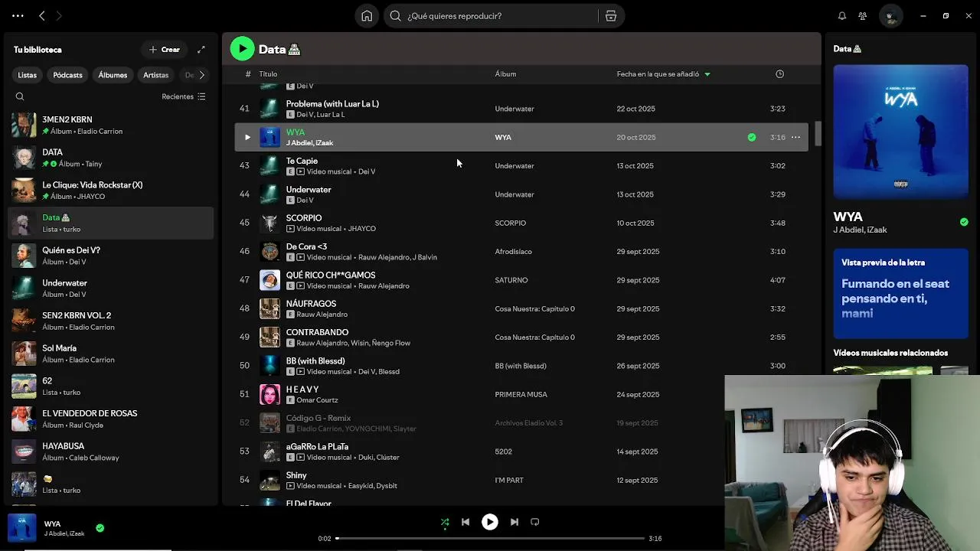Screen dimensions: 980x551
Task: Open J Abdiel, iZaak artist link in side panel
Action: pos(861,230)
